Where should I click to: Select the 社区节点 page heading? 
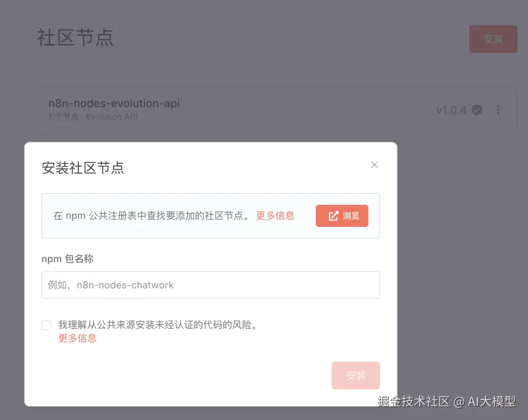[x=75, y=38]
